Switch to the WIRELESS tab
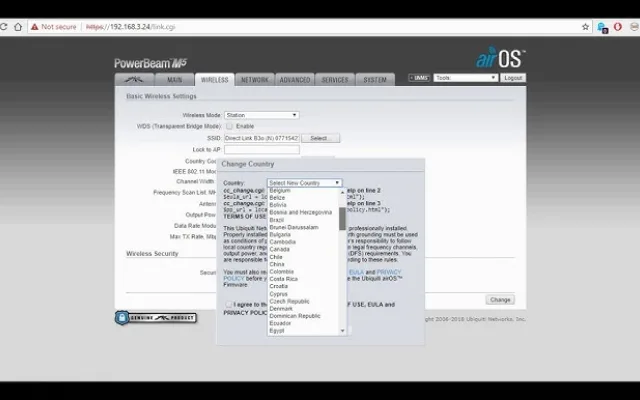Viewport: 640px width, 400px height. 214,80
